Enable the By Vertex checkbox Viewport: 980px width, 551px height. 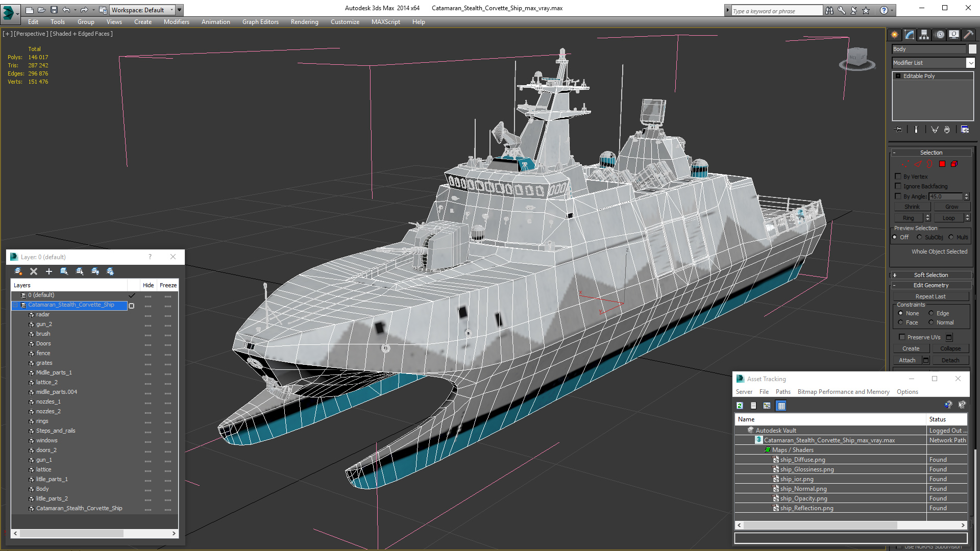[898, 177]
